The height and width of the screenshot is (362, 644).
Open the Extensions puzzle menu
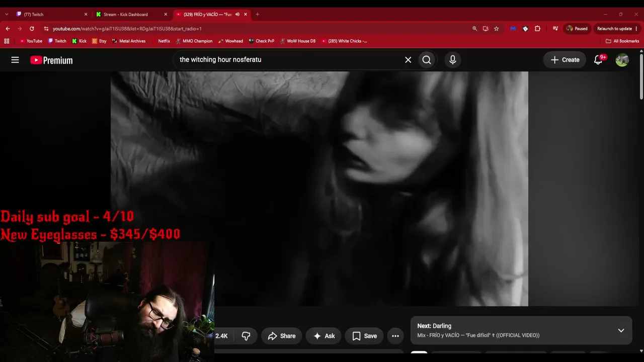537,29
